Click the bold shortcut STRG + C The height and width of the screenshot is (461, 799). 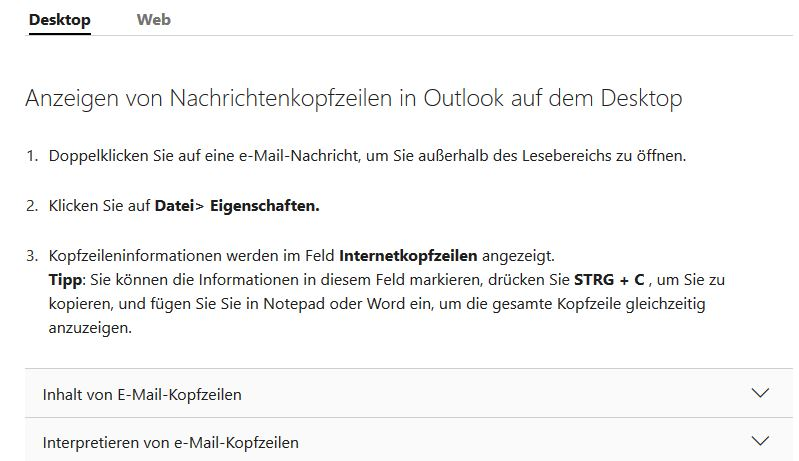[609, 280]
